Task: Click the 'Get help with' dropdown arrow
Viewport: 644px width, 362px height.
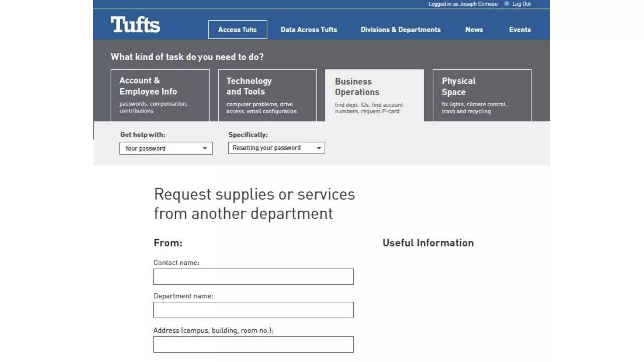Action: (205, 148)
